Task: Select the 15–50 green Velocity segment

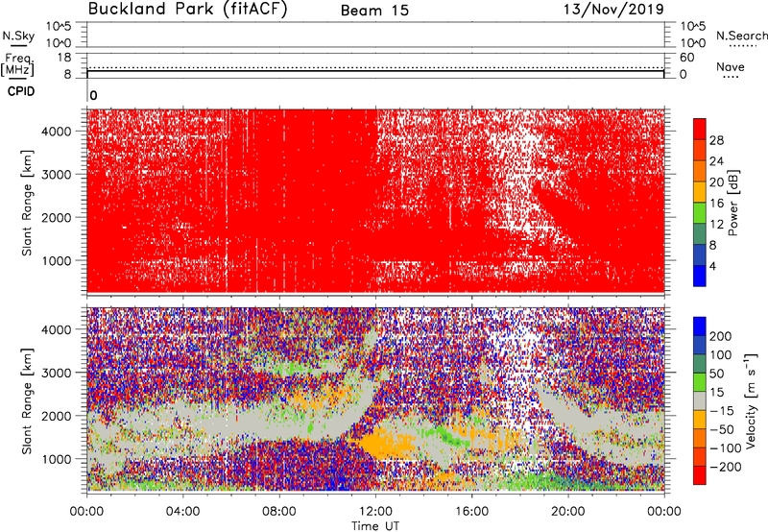Action: pyautogui.click(x=700, y=382)
